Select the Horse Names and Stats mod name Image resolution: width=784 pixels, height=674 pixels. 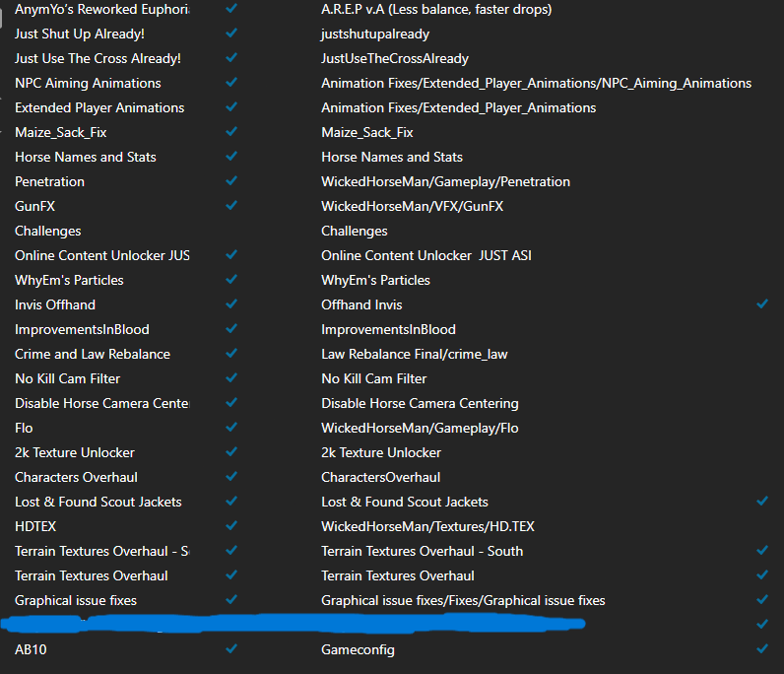86,157
